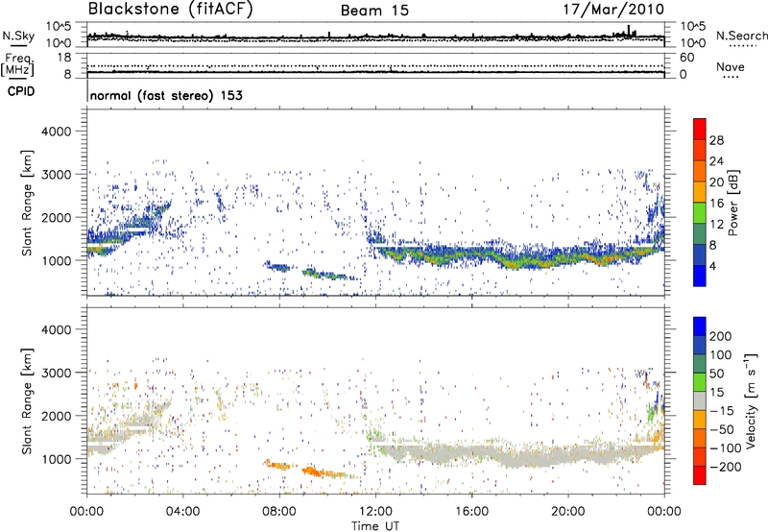The image size is (768, 532).
Task: Select the 'Beam 15' header label
Action: click(x=374, y=11)
